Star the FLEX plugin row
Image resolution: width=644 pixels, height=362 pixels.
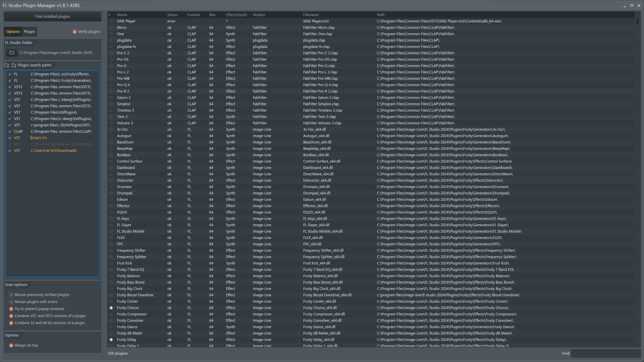point(111,238)
